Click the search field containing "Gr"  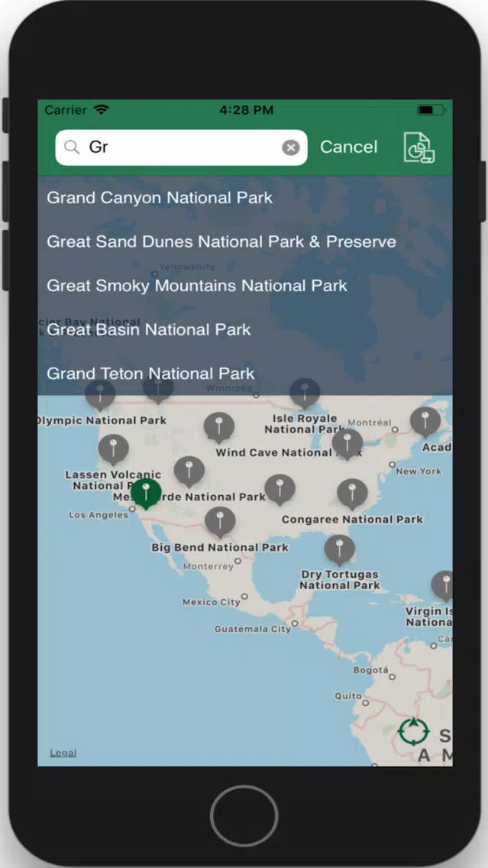click(x=182, y=147)
